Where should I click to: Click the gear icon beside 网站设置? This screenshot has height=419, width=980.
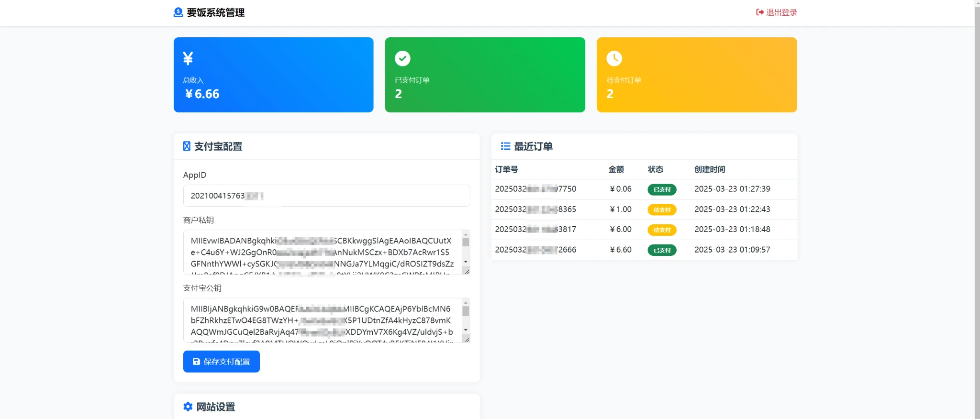pyautogui.click(x=188, y=407)
